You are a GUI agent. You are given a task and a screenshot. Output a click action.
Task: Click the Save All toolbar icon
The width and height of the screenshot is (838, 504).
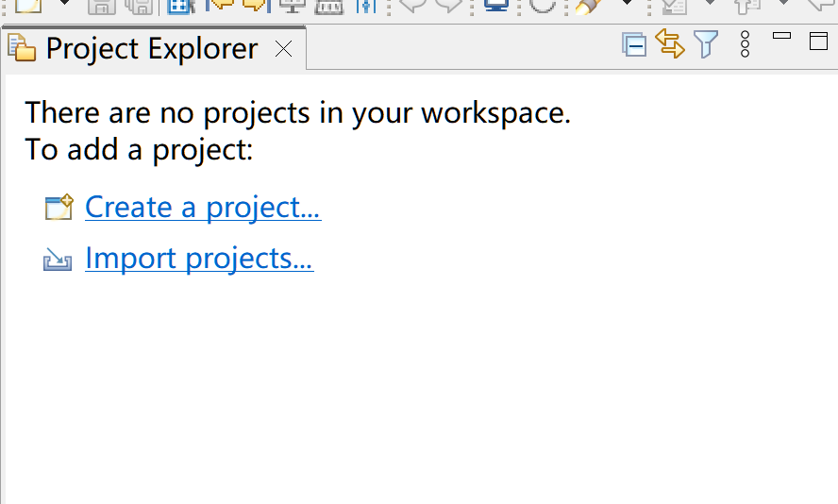[x=139, y=6]
